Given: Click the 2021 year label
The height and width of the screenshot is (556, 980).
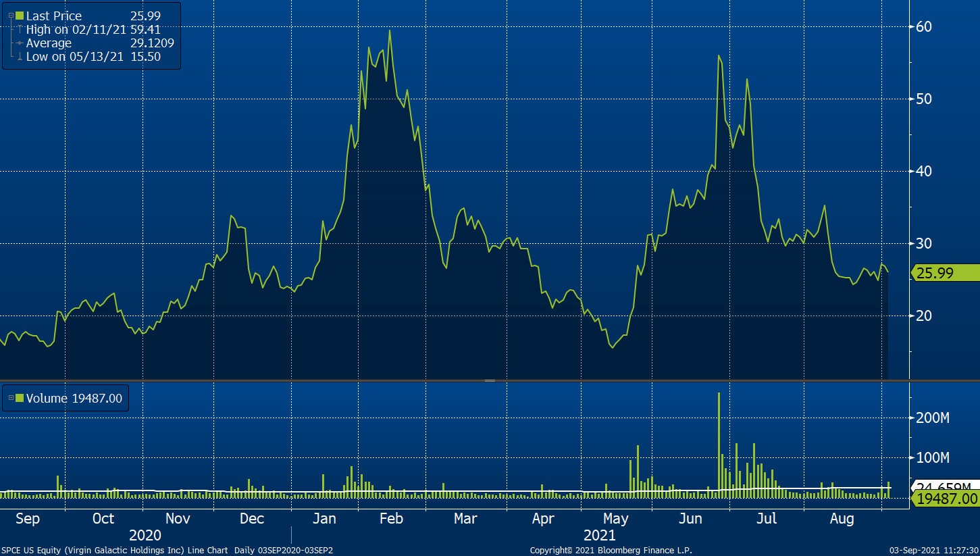Looking at the screenshot, I should 600,536.
